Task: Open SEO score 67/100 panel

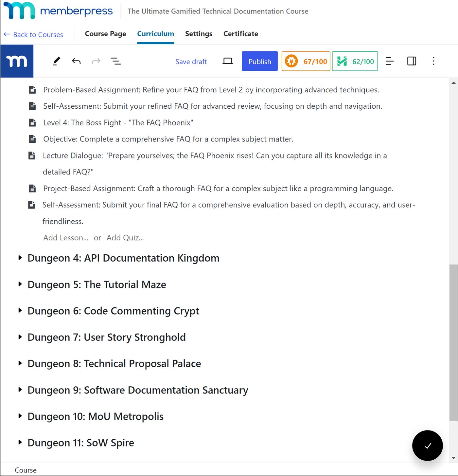Action: 306,61
